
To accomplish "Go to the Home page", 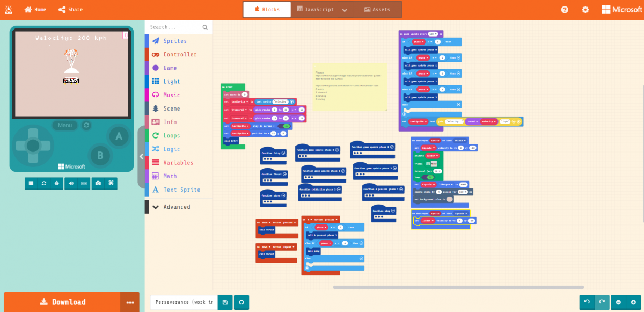I will (35, 10).
